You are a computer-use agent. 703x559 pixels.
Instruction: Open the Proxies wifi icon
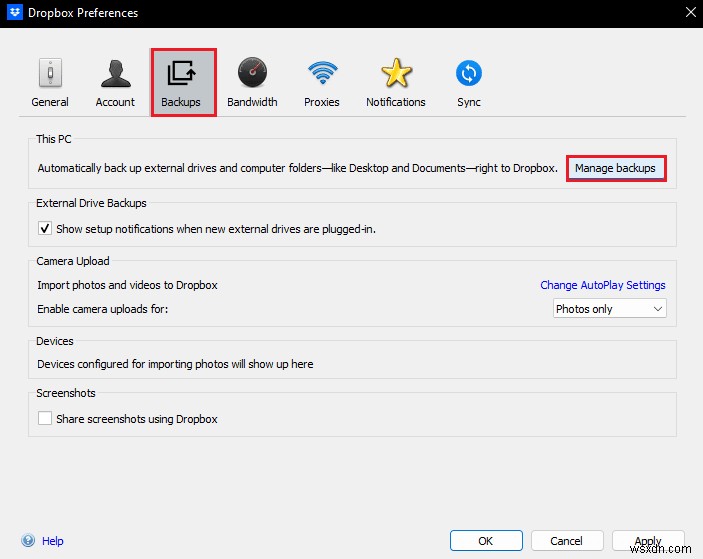click(322, 73)
